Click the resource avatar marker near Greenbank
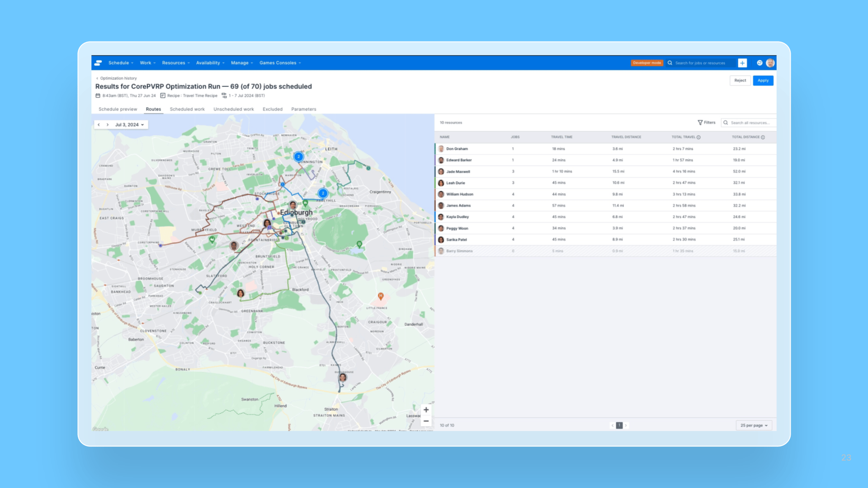The width and height of the screenshot is (868, 488). (241, 293)
